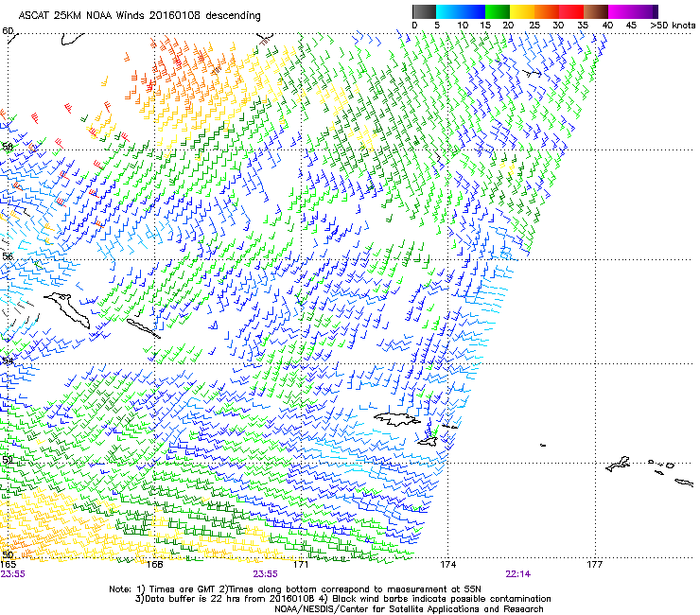Viewport: 700px width, 615px height.
Task: Click the narrow elongated island outline near 168E
Action: pos(143,328)
